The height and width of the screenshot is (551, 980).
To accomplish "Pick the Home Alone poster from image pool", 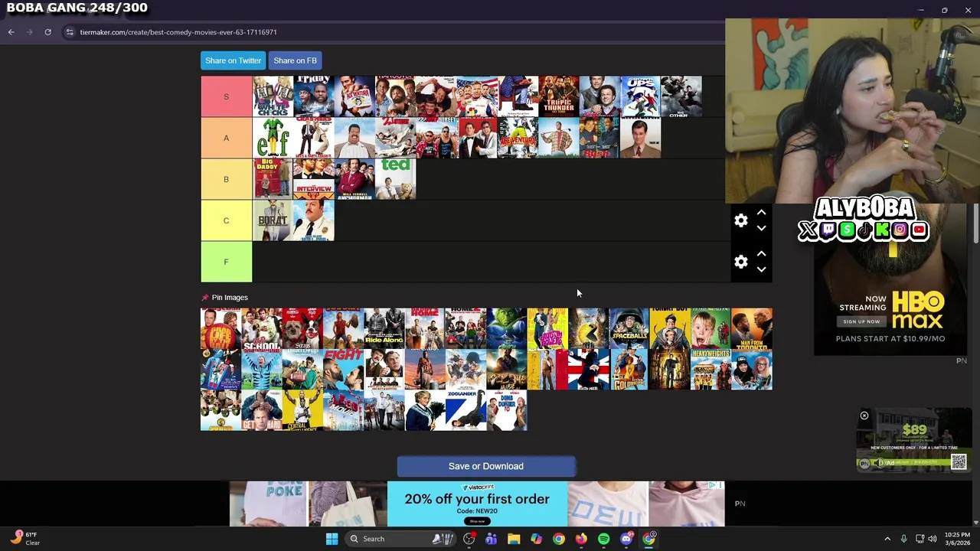I will [x=710, y=328].
